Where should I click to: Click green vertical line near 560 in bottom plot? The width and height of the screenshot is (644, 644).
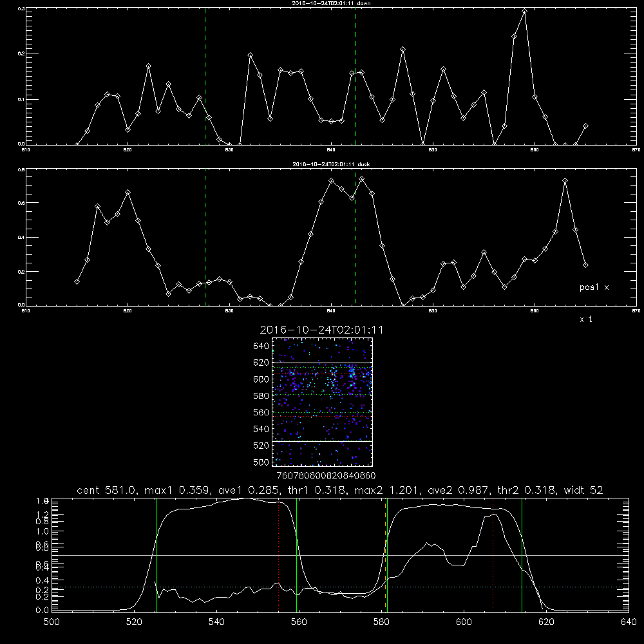(296, 554)
